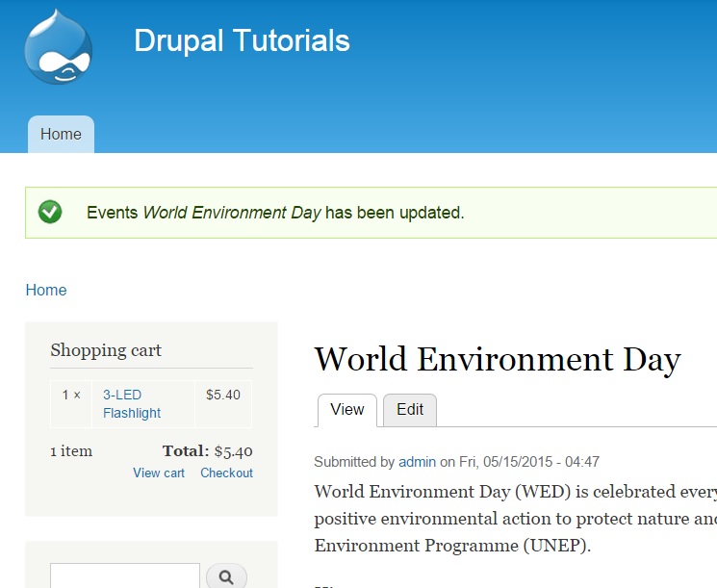Click the World Environment Day page heading
This screenshot has width=717, height=588.
[x=498, y=359]
